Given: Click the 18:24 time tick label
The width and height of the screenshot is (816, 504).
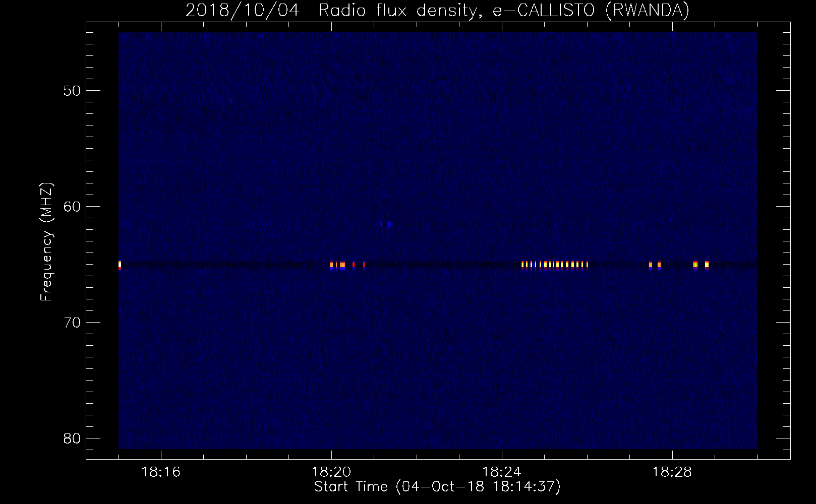Looking at the screenshot, I should tap(502, 473).
